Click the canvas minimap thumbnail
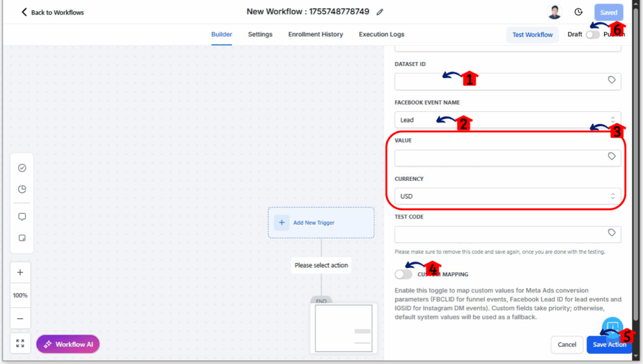643x364 pixels. (343, 328)
